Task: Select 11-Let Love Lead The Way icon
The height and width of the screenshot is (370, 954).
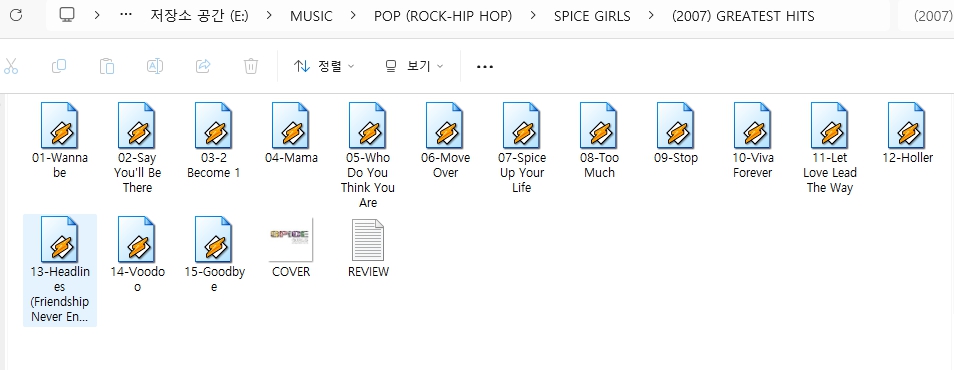Action: [x=830, y=125]
